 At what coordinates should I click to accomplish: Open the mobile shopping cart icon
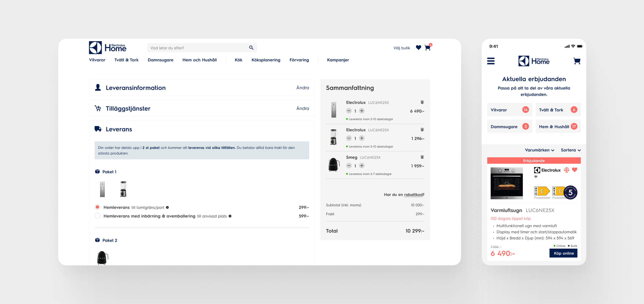(x=577, y=61)
